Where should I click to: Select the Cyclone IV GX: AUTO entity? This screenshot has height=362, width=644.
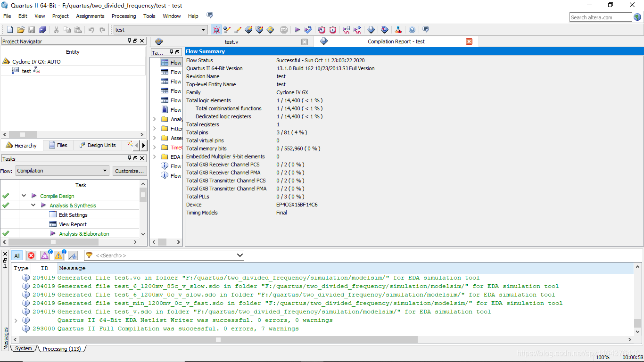[36, 62]
